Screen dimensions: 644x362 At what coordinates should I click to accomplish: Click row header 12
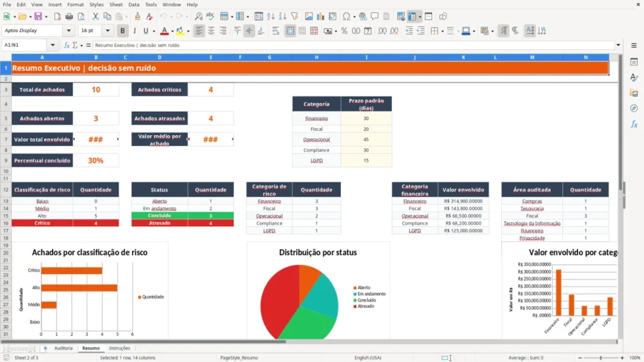click(6, 190)
